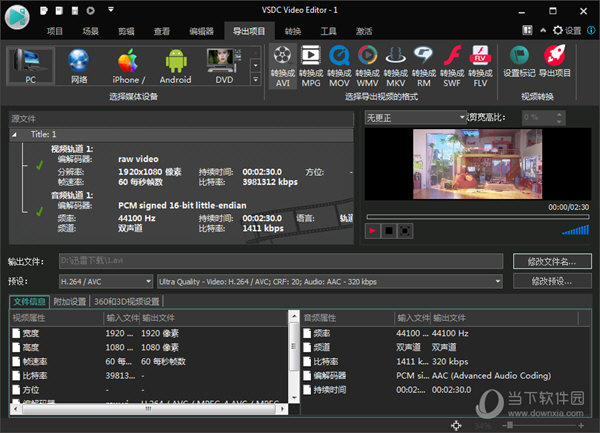The height and width of the screenshot is (433, 600).
Task: Toggle the 宽度 video property checkbox
Action: point(16,333)
